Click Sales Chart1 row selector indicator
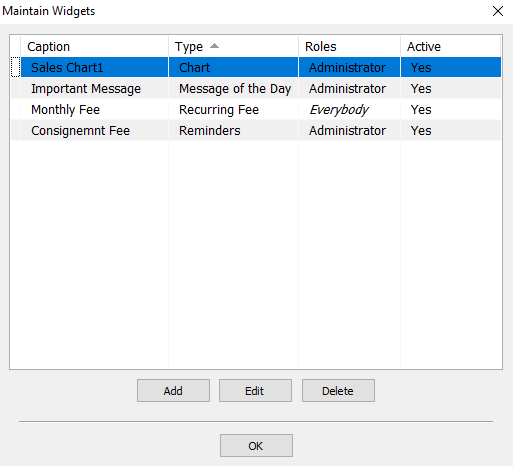The width and height of the screenshot is (513, 466). (15, 67)
